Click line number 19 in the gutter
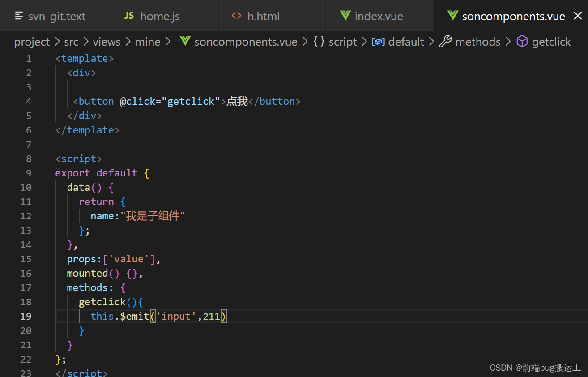Viewport: 588px width, 377px height. click(26, 316)
